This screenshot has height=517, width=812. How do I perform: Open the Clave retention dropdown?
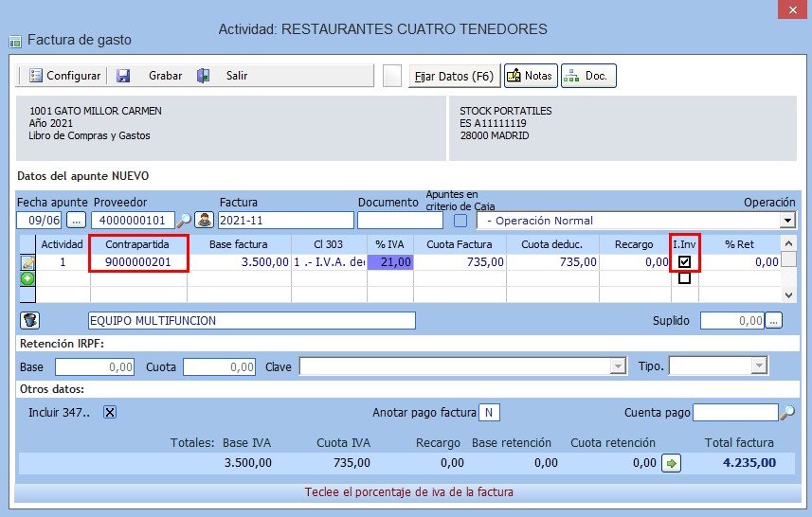619,366
